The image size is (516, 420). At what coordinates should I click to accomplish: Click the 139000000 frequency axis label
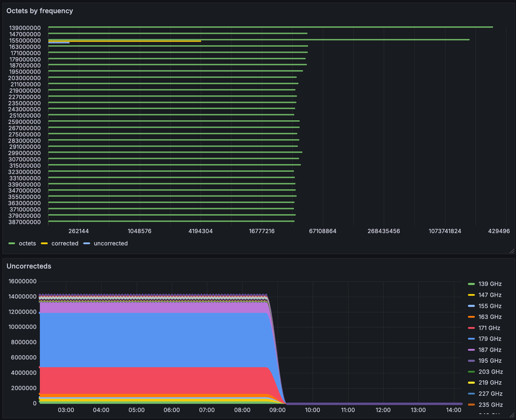tap(25, 28)
